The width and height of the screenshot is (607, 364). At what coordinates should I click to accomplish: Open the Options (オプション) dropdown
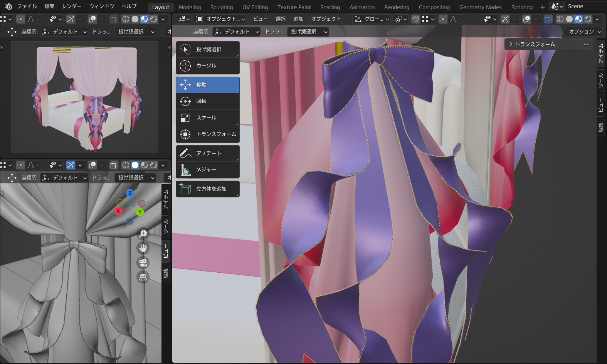[584, 32]
